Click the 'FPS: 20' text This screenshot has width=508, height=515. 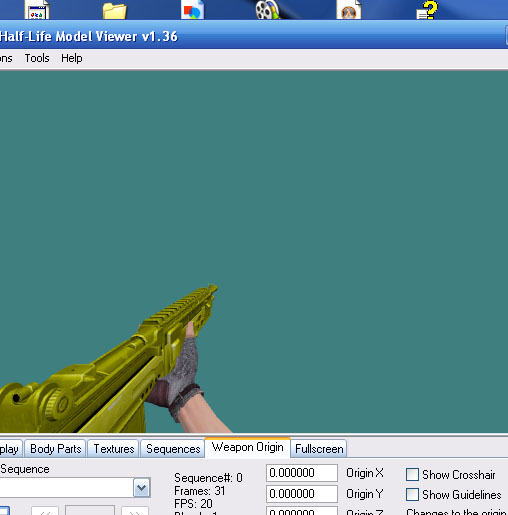coord(193,504)
